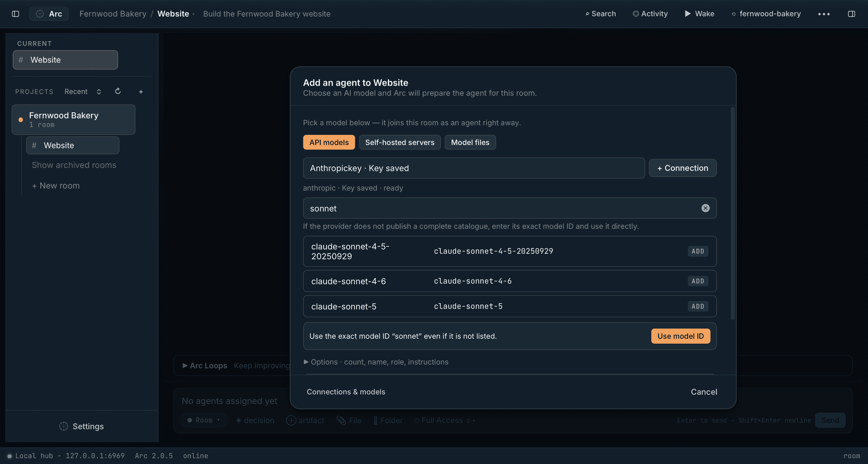Create a new room

point(56,186)
